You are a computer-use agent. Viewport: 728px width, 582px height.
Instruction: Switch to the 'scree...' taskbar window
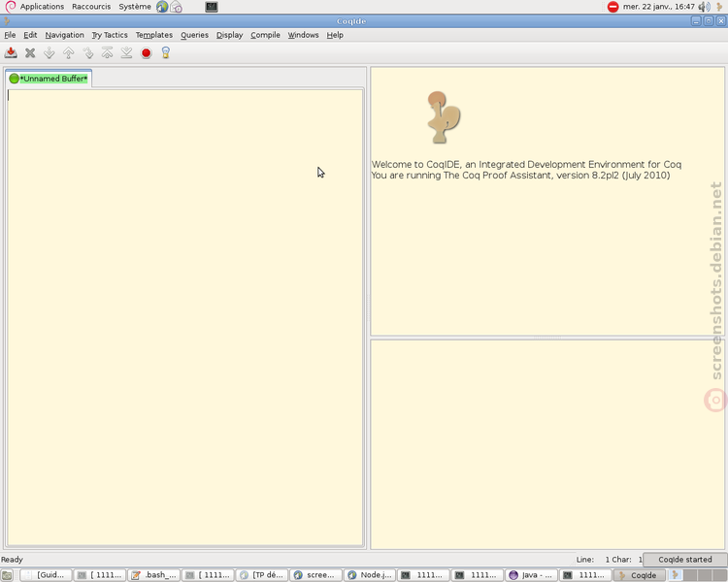315,575
